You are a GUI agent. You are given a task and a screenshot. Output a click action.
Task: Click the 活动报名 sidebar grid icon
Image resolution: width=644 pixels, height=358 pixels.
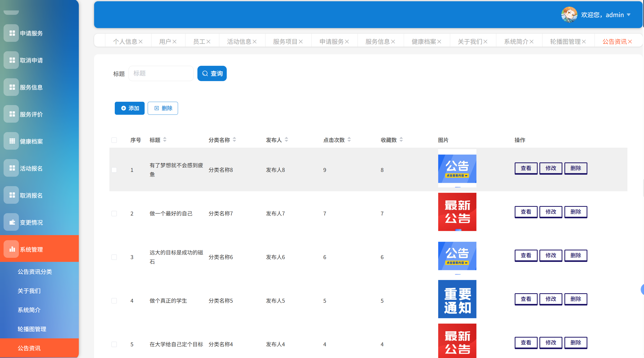(x=12, y=168)
